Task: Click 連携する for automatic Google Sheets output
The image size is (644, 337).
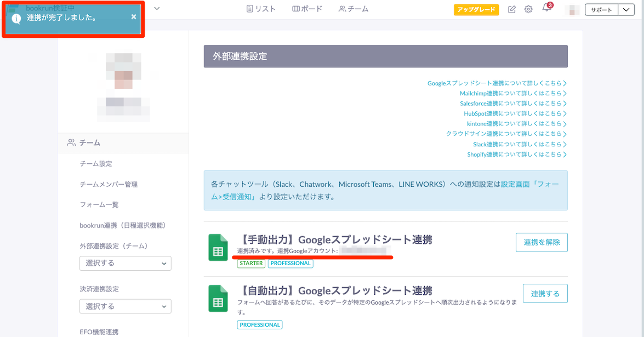Action: [545, 293]
